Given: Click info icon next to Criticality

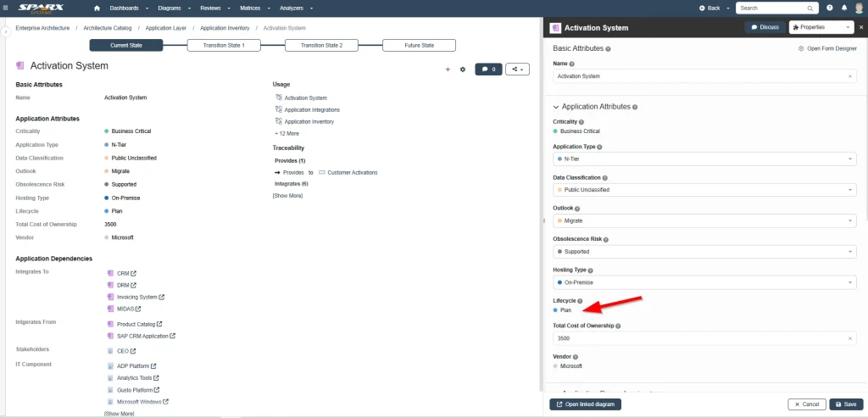Looking at the screenshot, I should [581, 122].
